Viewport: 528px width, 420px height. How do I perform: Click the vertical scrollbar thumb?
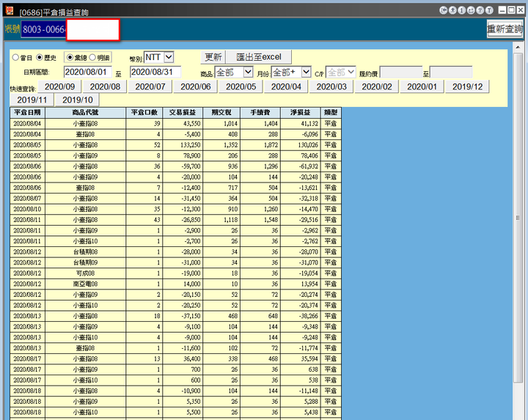coord(518,218)
